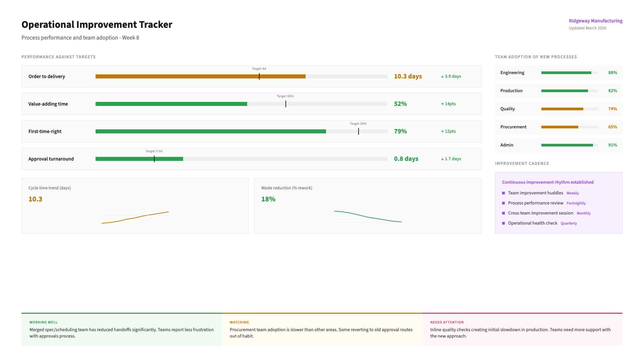Click the Target: 65% marker on Value-adding time

coord(286,104)
